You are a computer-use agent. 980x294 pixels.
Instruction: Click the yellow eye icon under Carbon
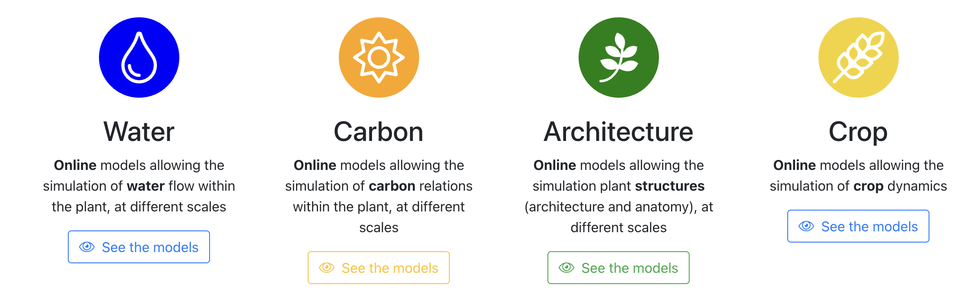[x=327, y=268]
